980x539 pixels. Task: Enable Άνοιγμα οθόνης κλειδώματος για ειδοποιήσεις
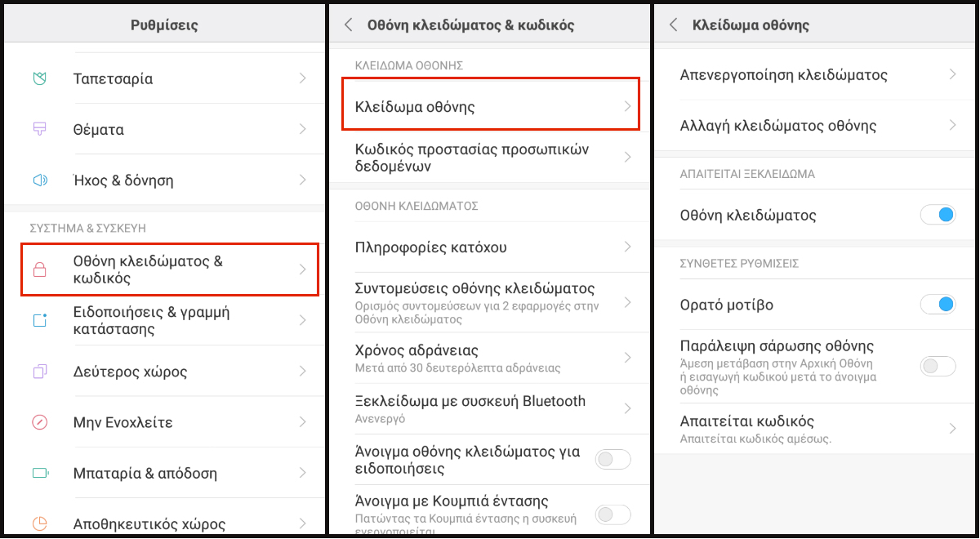pyautogui.click(x=613, y=459)
